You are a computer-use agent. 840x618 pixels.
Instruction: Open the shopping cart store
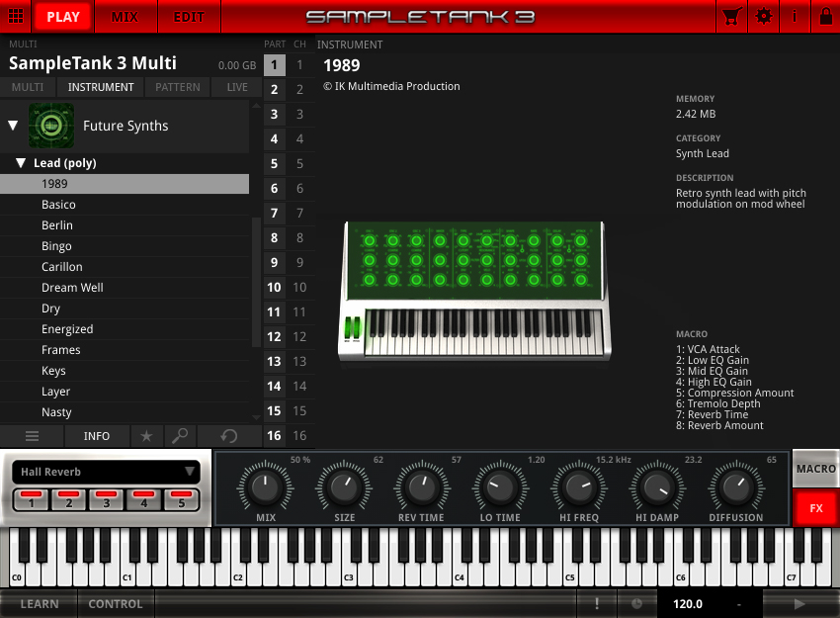[731, 17]
